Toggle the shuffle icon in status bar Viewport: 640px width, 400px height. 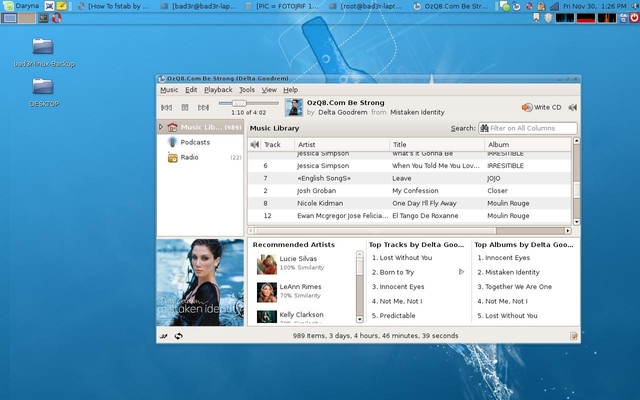pyautogui.click(x=164, y=336)
